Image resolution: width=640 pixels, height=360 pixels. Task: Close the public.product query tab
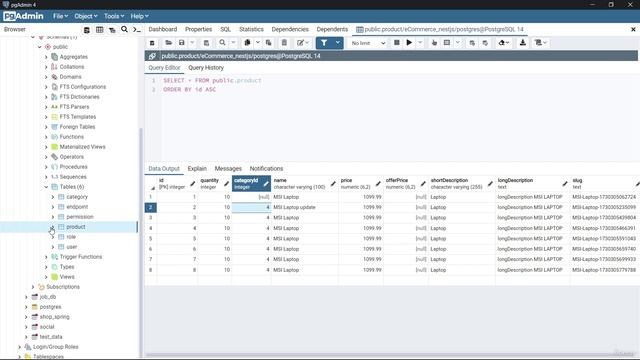pyautogui.click(x=633, y=29)
